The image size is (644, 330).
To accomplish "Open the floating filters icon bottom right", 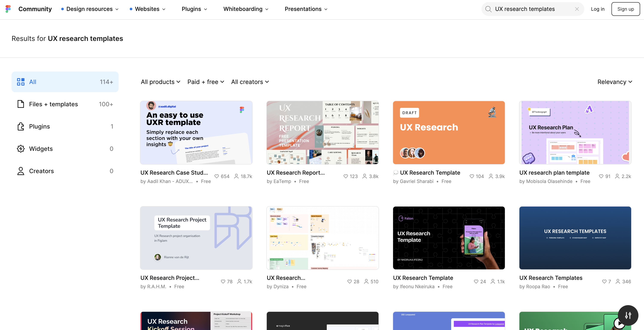I will coord(628,315).
